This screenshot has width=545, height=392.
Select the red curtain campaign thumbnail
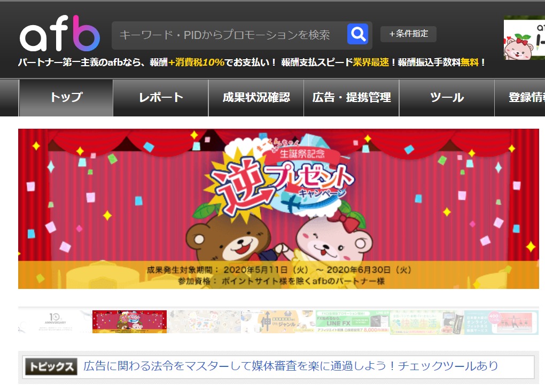click(130, 322)
